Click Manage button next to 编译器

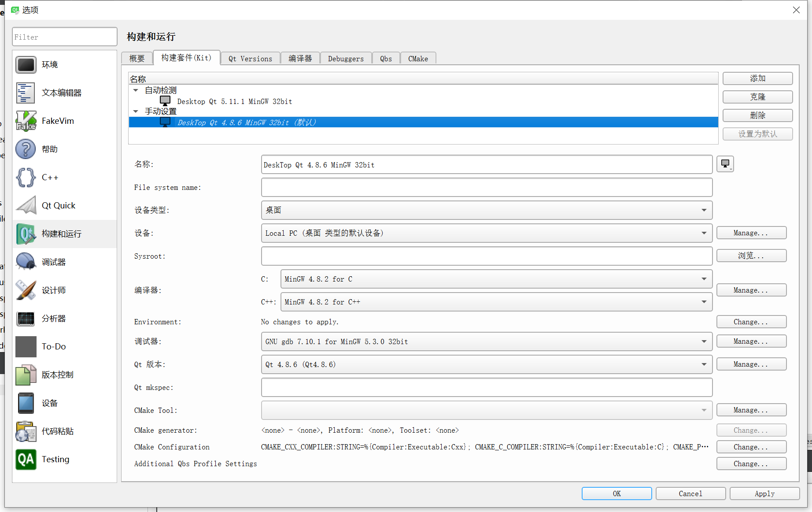751,290
